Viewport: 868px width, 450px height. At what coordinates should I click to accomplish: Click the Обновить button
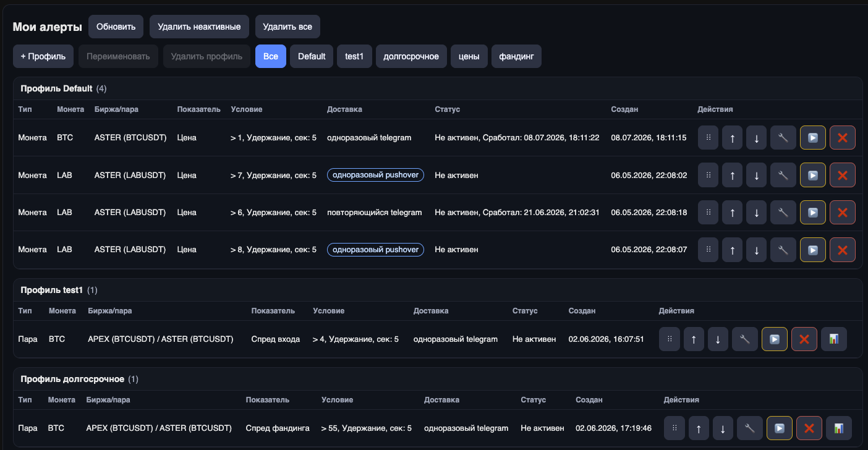116,27
